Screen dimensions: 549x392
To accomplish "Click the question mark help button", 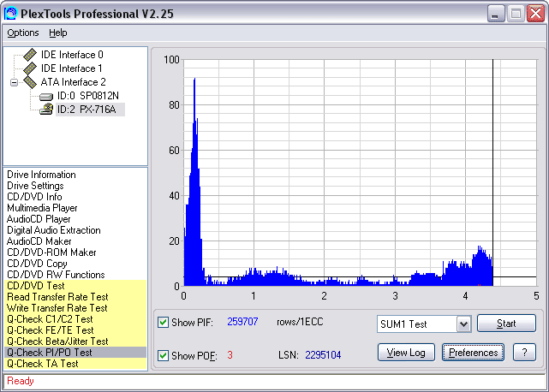I will (x=524, y=352).
